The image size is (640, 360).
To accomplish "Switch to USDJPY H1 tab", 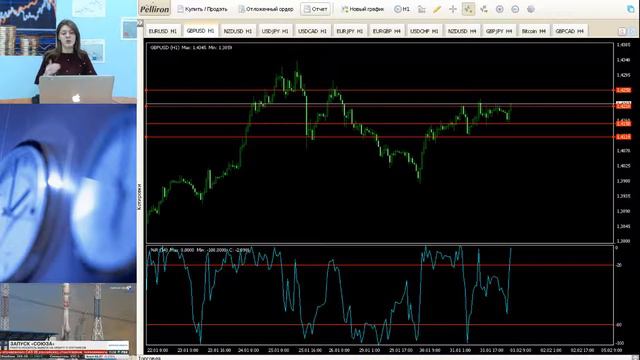I will click(275, 31).
